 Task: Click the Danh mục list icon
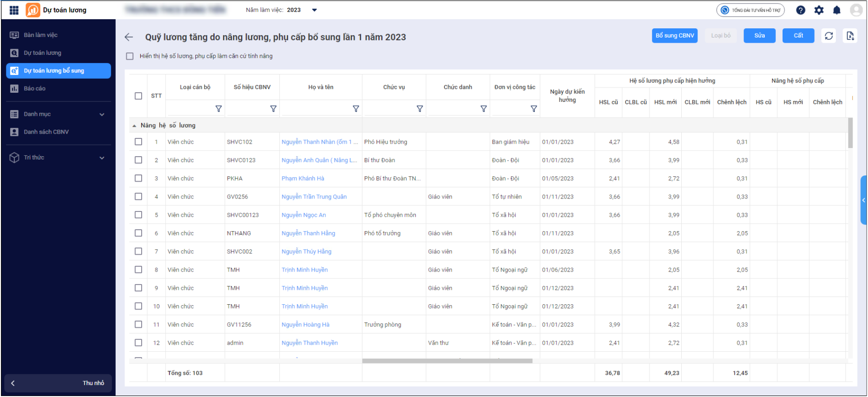point(14,114)
